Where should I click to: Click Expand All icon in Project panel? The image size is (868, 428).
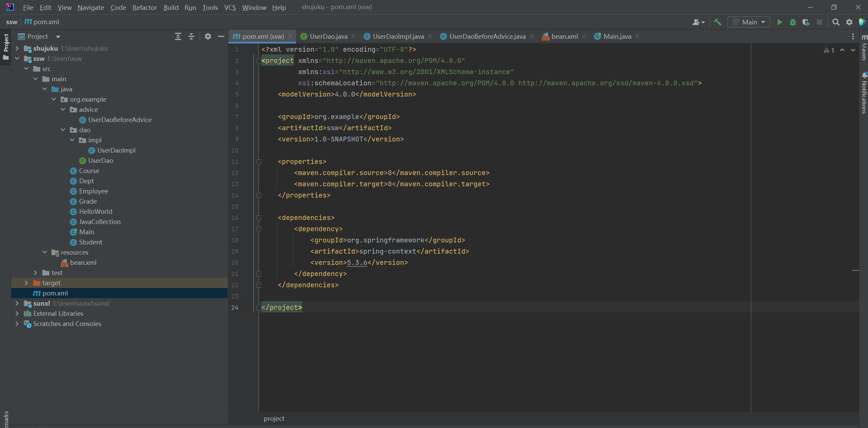(178, 36)
